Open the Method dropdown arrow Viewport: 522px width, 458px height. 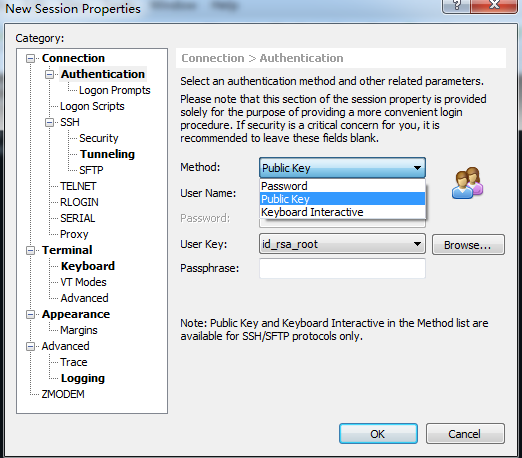point(417,168)
